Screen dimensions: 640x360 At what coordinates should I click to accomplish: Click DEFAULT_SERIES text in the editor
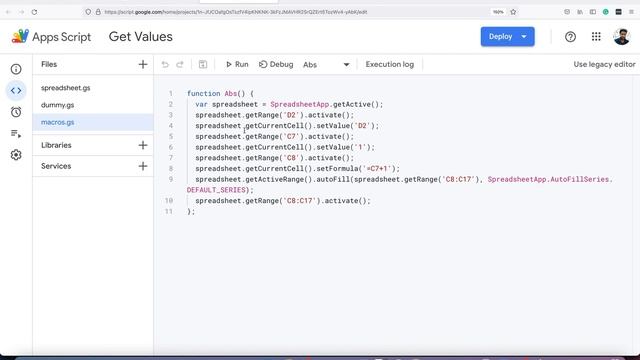coord(216,190)
